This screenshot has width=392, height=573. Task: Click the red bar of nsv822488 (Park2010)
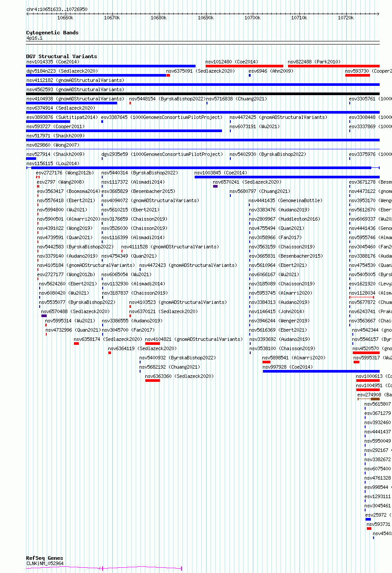point(334,66)
